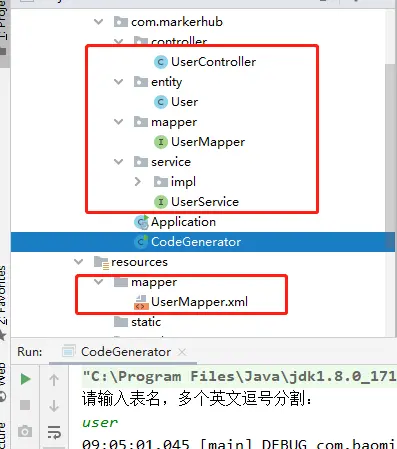Toggle the soft-wrap icon in Run panel
The height and width of the screenshot is (449, 397).
(54, 432)
